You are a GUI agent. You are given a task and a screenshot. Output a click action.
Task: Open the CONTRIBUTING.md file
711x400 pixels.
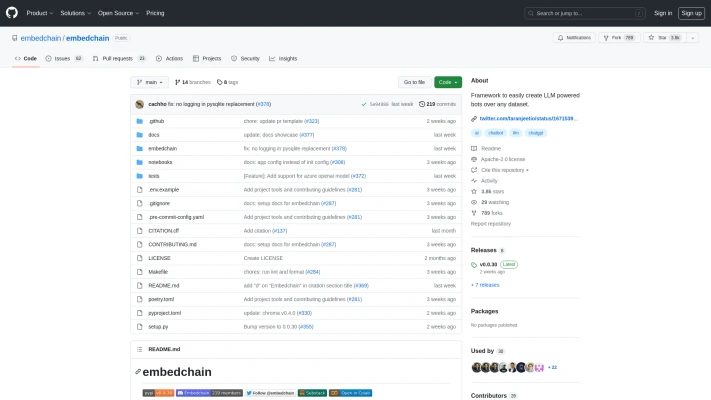point(172,244)
